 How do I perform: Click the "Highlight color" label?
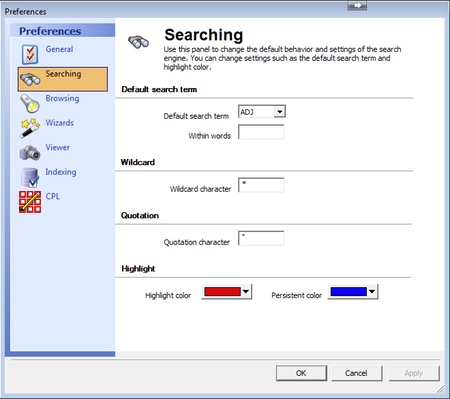tap(168, 295)
